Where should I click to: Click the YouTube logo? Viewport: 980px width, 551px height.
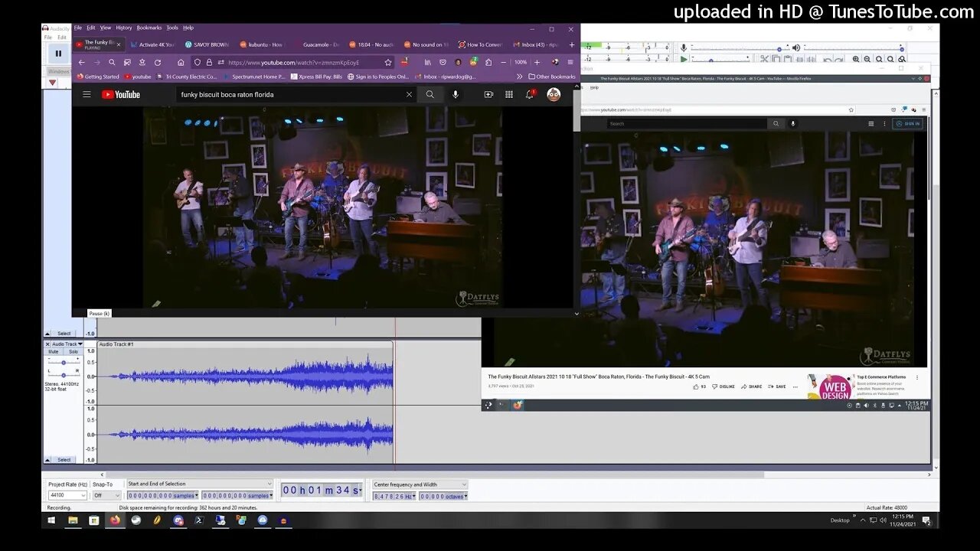[x=121, y=94]
